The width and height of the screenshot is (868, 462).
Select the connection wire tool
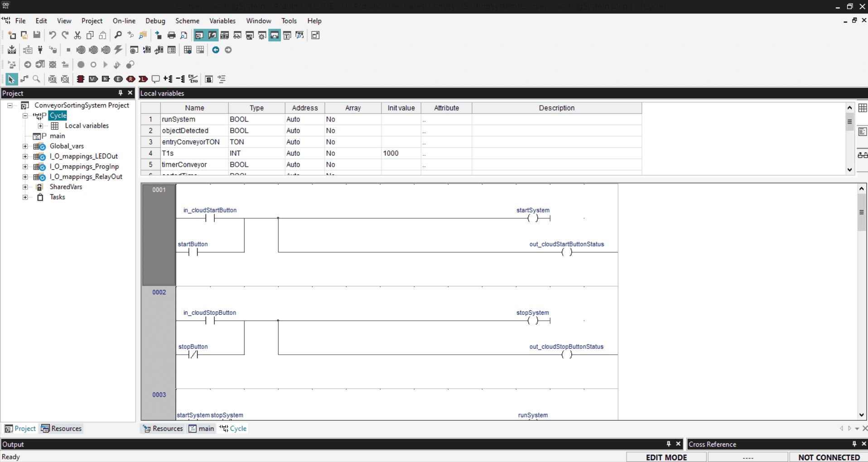(x=24, y=79)
